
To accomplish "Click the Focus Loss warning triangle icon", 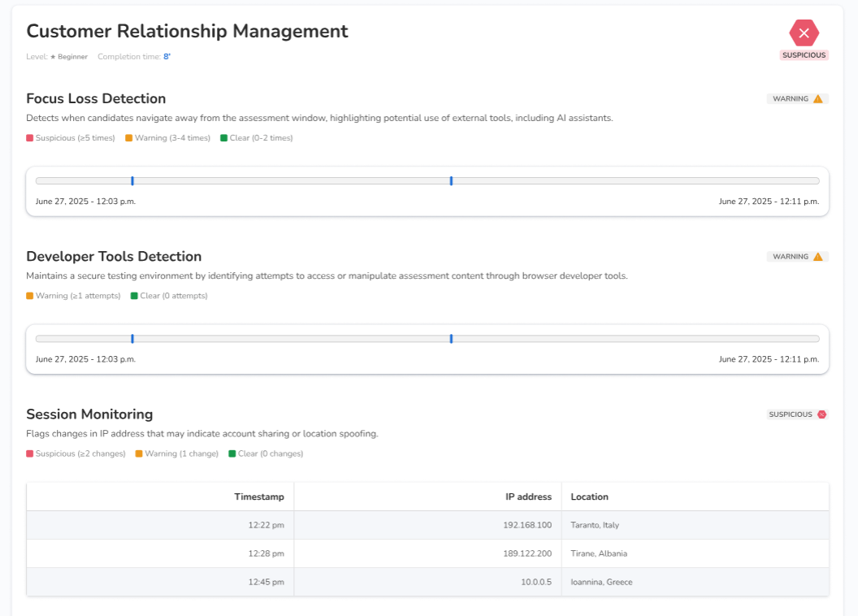I will pyautogui.click(x=818, y=99).
